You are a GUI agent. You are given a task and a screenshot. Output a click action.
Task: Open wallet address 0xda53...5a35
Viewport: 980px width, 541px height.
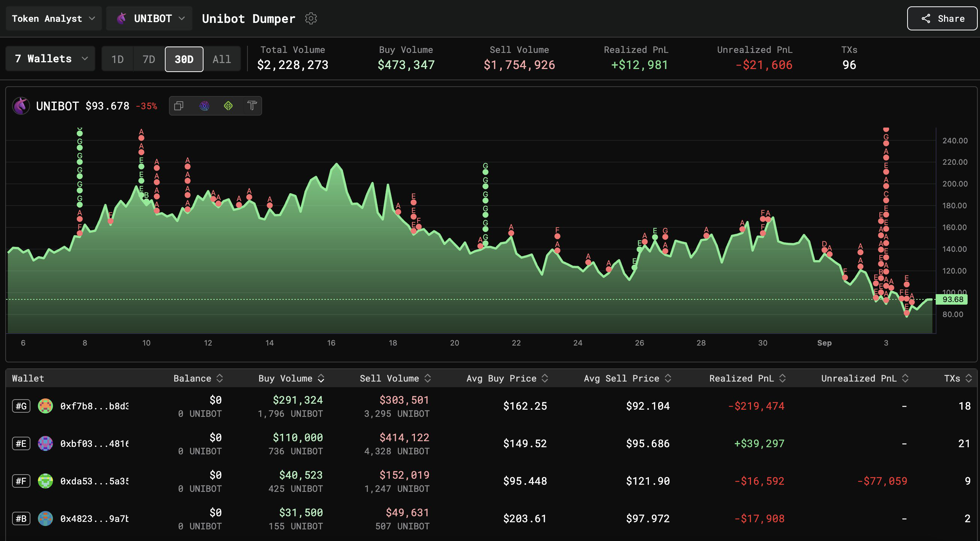pyautogui.click(x=94, y=481)
